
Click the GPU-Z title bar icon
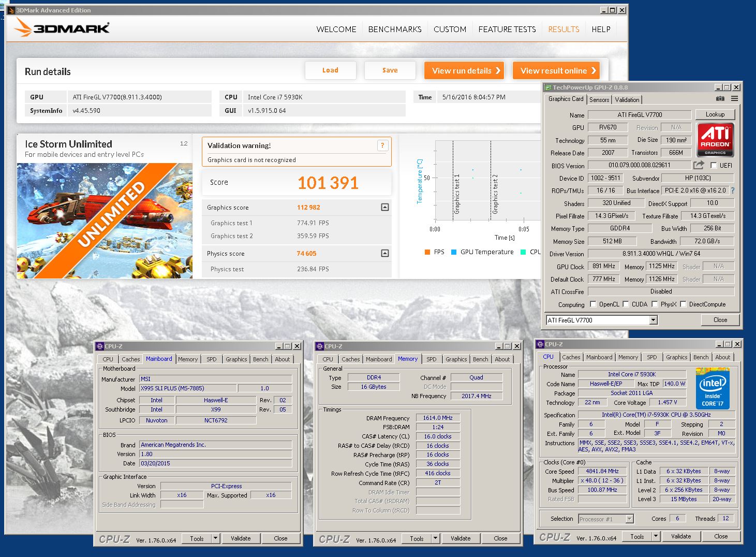click(x=548, y=87)
